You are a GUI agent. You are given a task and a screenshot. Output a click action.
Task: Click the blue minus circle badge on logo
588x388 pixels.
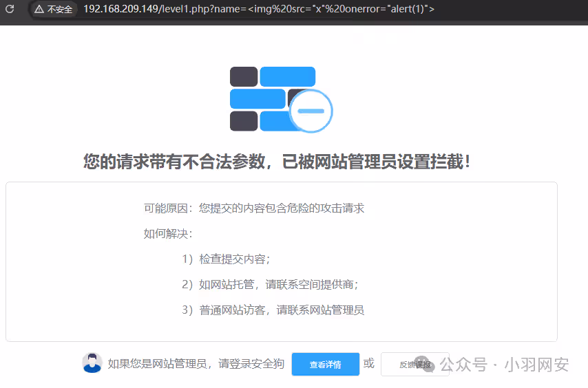(311, 111)
